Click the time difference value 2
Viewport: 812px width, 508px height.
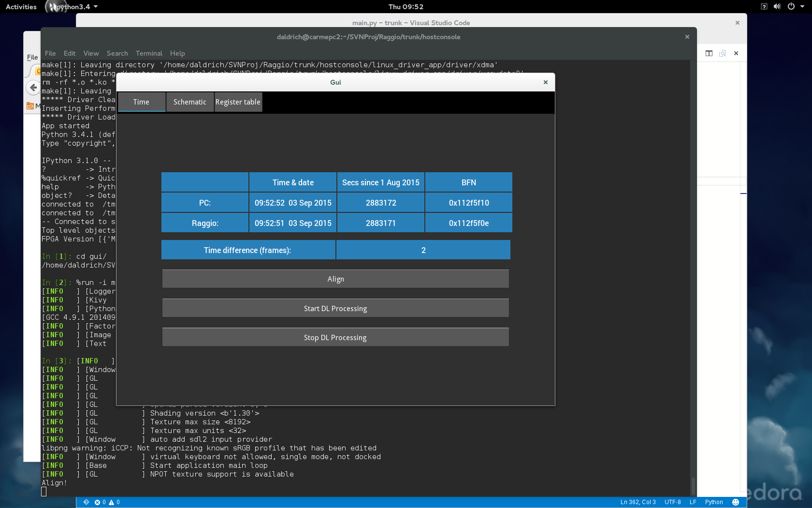[423, 250]
